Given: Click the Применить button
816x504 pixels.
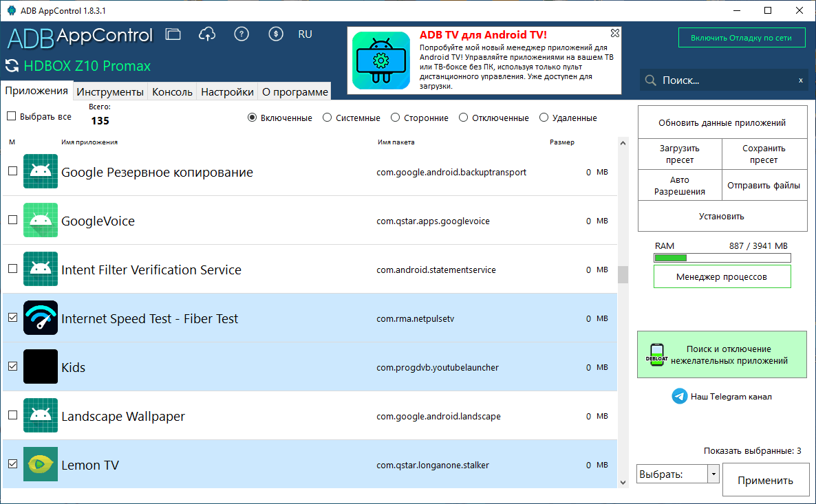Looking at the screenshot, I should [766, 480].
